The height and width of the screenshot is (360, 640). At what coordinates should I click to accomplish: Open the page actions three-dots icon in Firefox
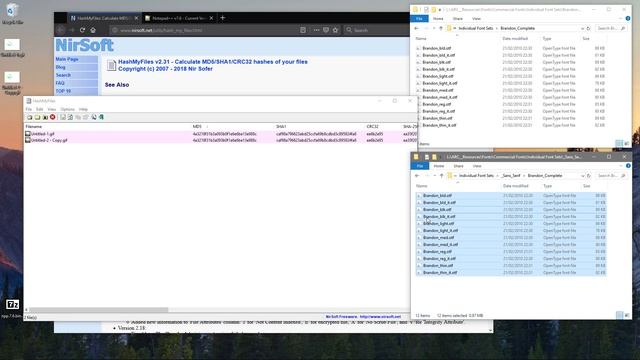point(316,30)
